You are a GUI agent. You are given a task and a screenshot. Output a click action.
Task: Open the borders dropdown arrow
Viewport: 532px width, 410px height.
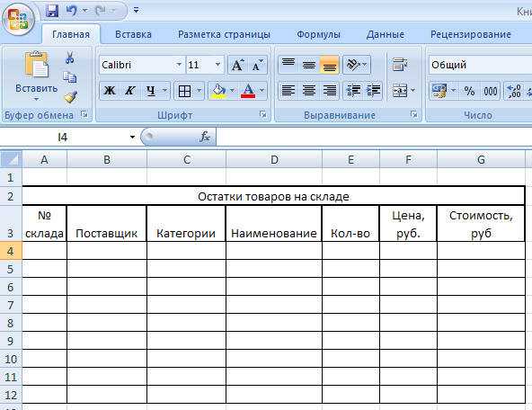coord(199,91)
